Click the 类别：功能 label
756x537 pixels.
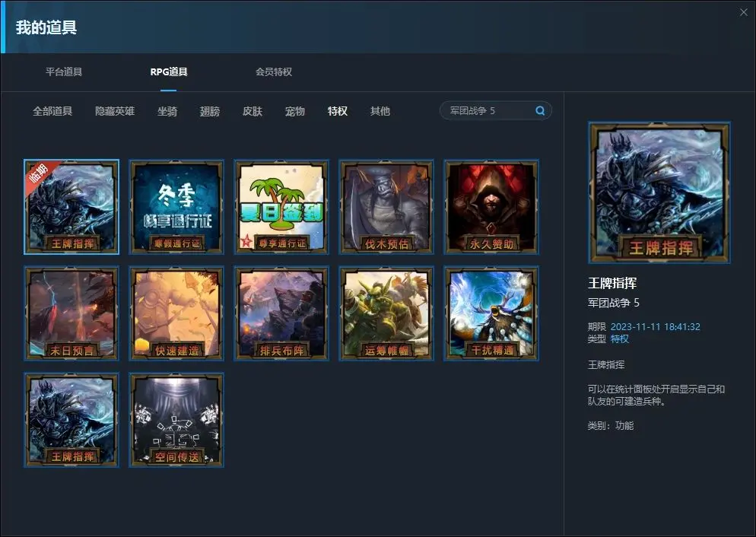point(611,426)
